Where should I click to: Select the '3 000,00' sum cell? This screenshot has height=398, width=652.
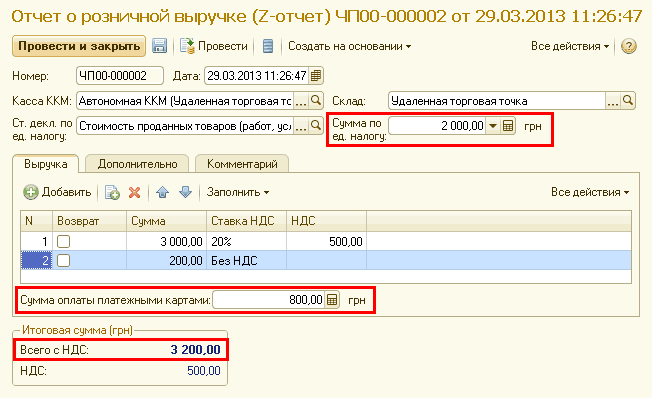click(166, 242)
